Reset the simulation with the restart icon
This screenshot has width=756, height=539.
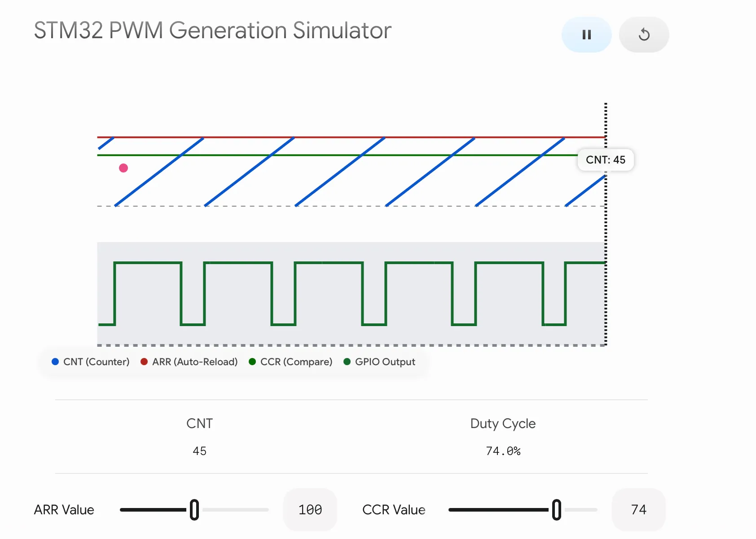pyautogui.click(x=644, y=35)
